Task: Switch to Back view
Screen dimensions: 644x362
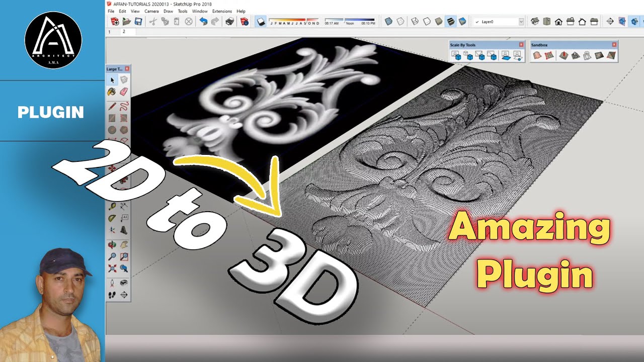Action: pos(582,22)
